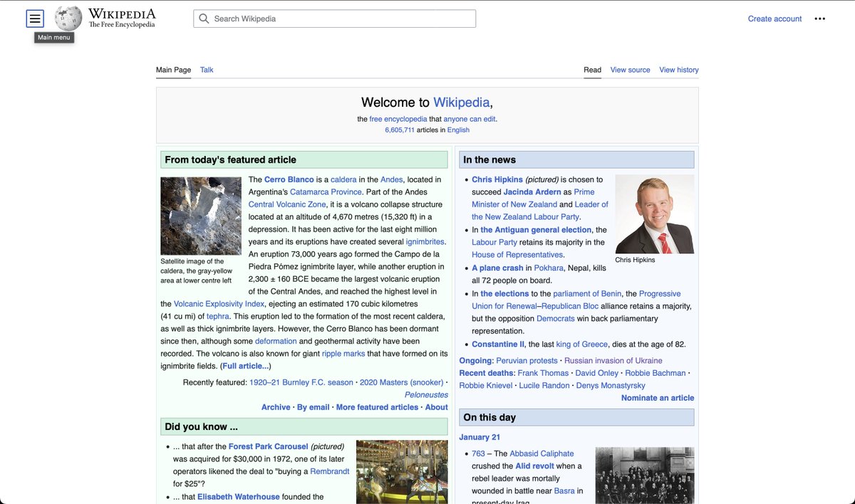855x504 pixels.
Task: Select the View history tab
Action: coord(679,70)
